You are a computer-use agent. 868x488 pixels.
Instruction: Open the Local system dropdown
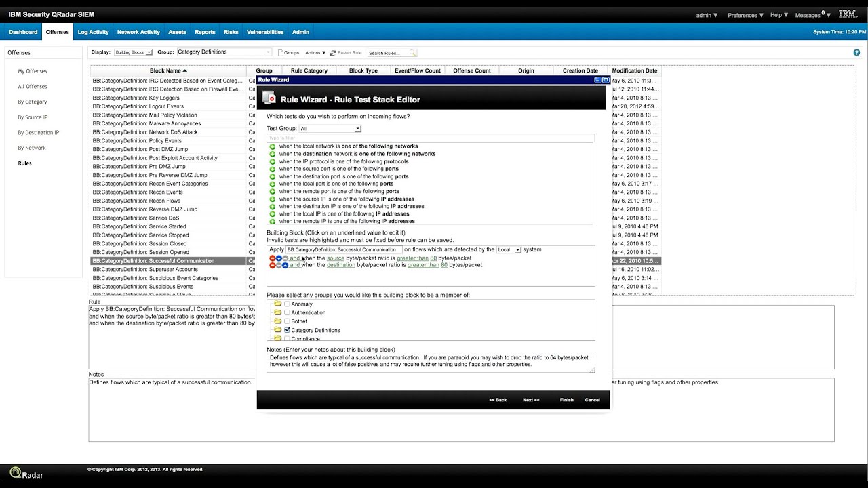point(509,249)
